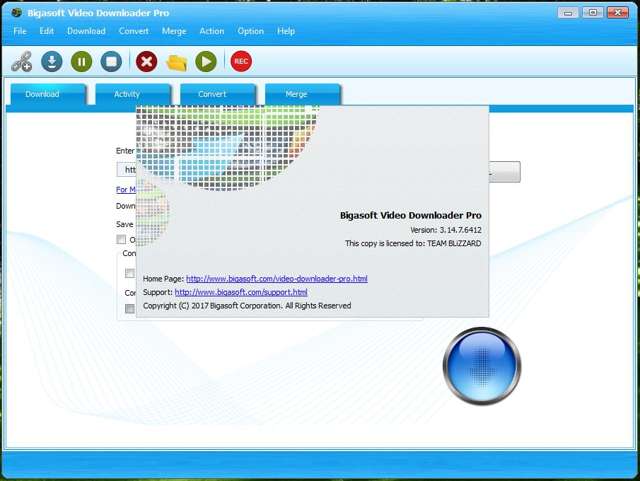Open the Home Page video-downloader-pro link
Screen dimensions: 640x481
[277, 279]
